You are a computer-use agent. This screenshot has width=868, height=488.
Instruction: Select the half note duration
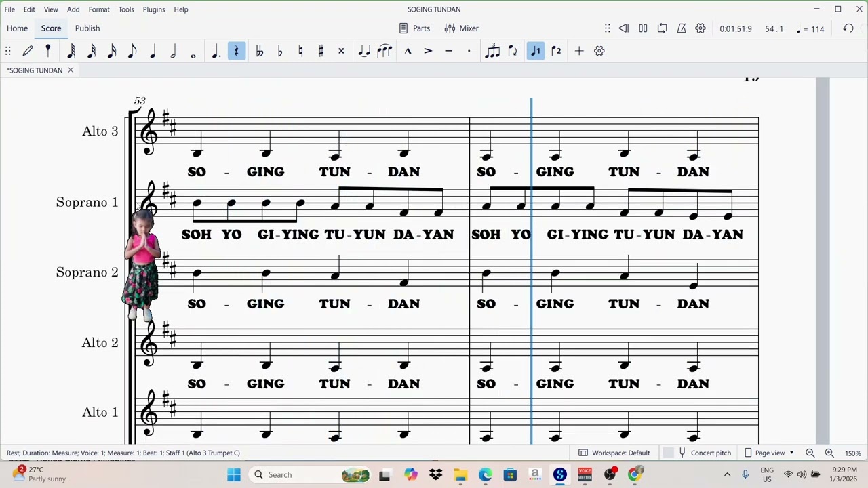coord(173,51)
